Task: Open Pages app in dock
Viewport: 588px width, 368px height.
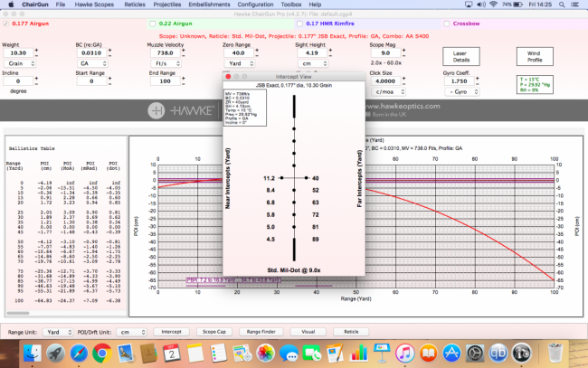Action: (335, 353)
